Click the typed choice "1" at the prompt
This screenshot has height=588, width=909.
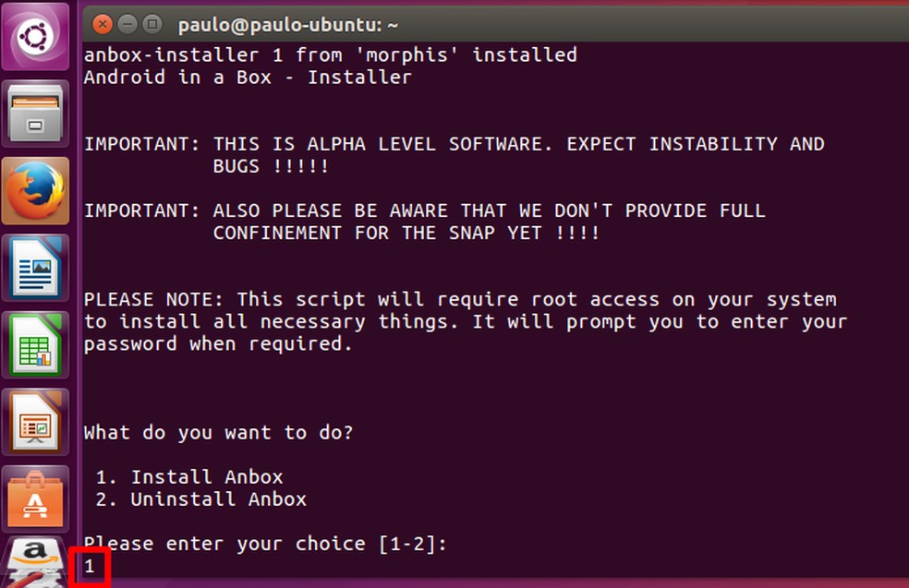(x=90, y=566)
